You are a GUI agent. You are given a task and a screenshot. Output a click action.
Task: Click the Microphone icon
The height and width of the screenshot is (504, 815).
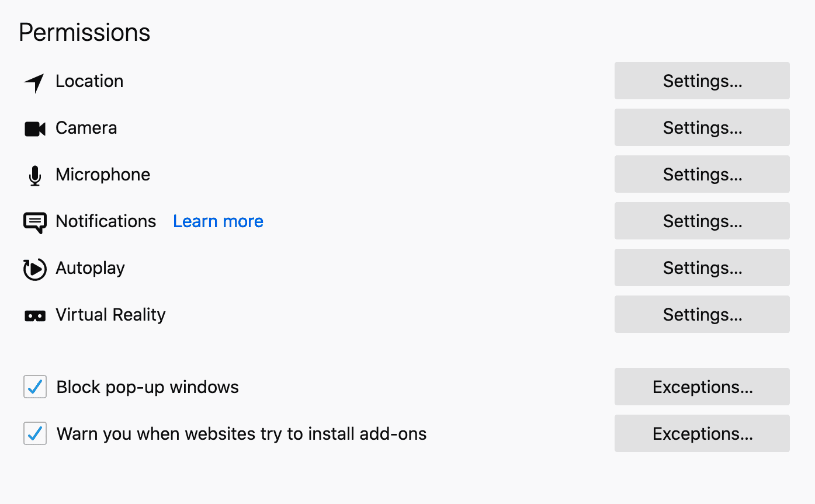[x=35, y=176]
